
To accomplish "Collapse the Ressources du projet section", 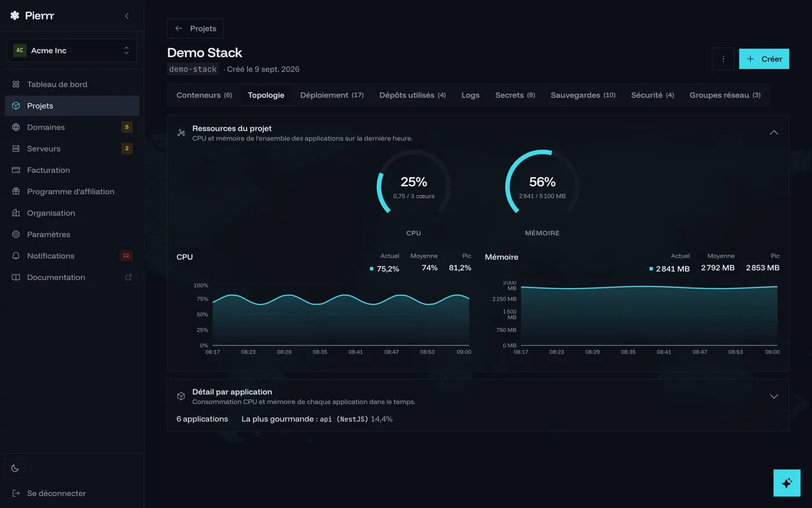I will [x=774, y=132].
